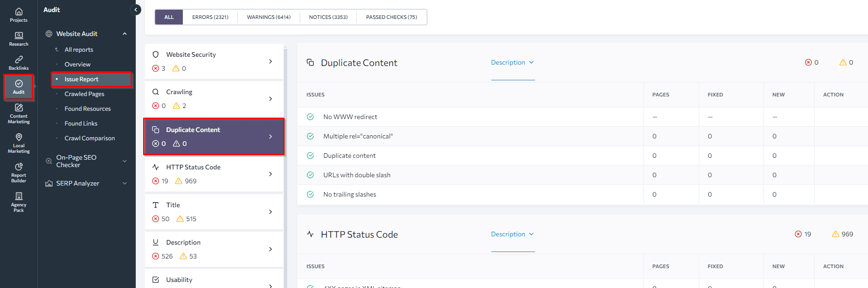The height and width of the screenshot is (288, 868).
Task: Select the HTTP Status Code category
Action: coord(214,174)
